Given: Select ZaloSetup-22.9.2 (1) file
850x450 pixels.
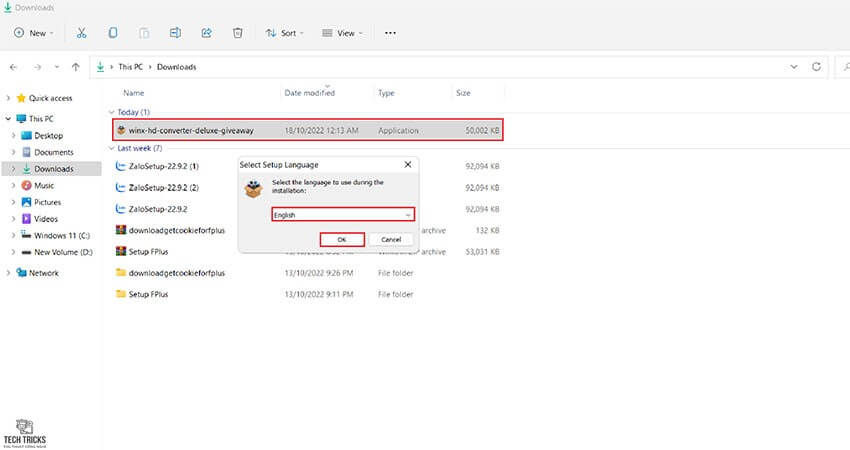Looking at the screenshot, I should (163, 166).
